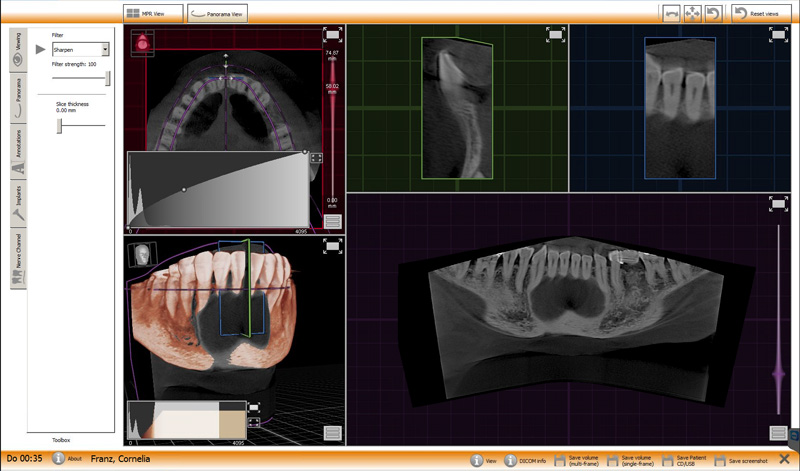The image size is (800, 471).
Task: Switch to MPR View
Action: click(154, 13)
